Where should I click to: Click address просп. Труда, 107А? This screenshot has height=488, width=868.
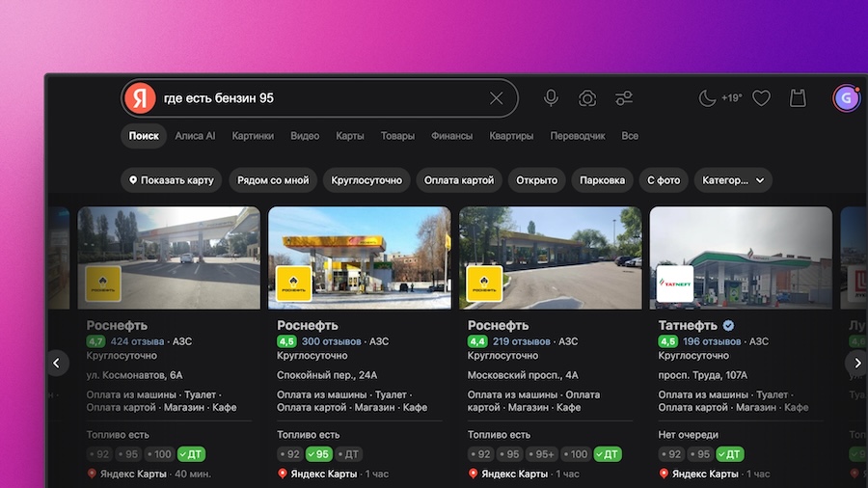[x=702, y=375]
